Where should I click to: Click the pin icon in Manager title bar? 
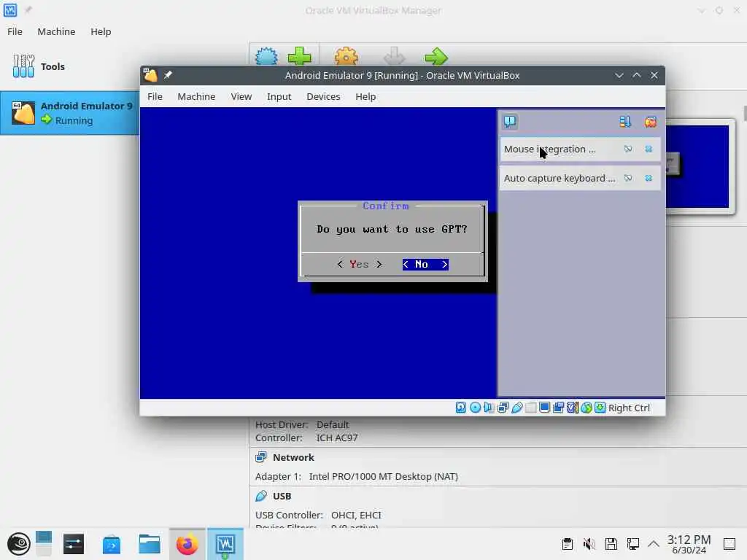point(28,10)
